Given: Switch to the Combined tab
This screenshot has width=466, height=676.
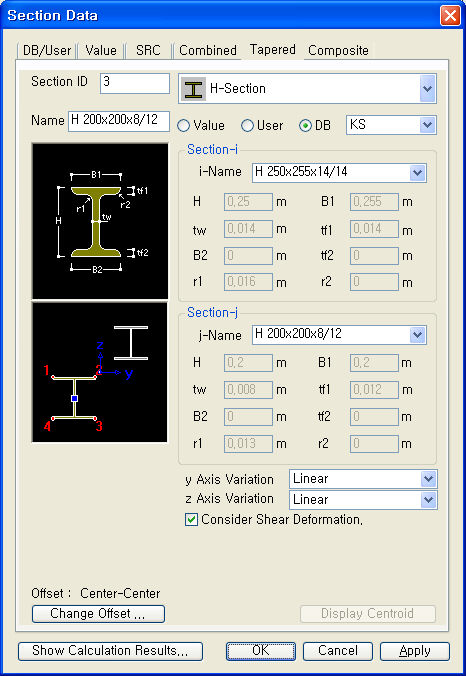Looking at the screenshot, I should [208, 51].
